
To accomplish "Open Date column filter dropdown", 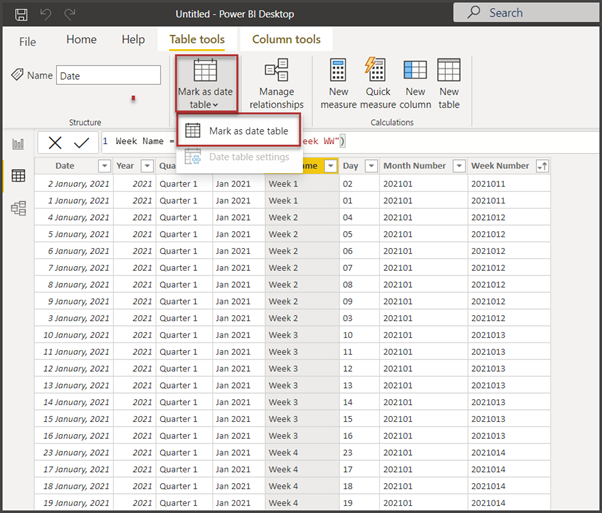I will pyautogui.click(x=104, y=166).
